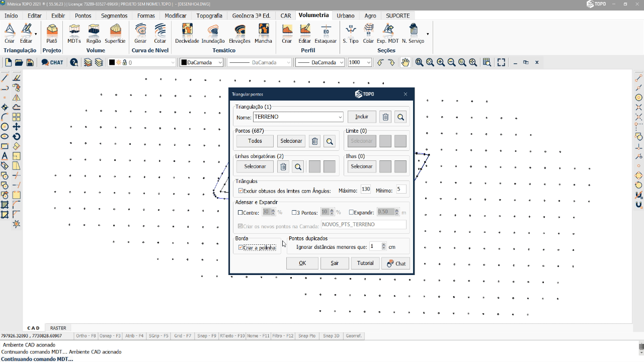Enable the Centro densify checkbox
The image size is (644, 362).
pyautogui.click(x=240, y=213)
